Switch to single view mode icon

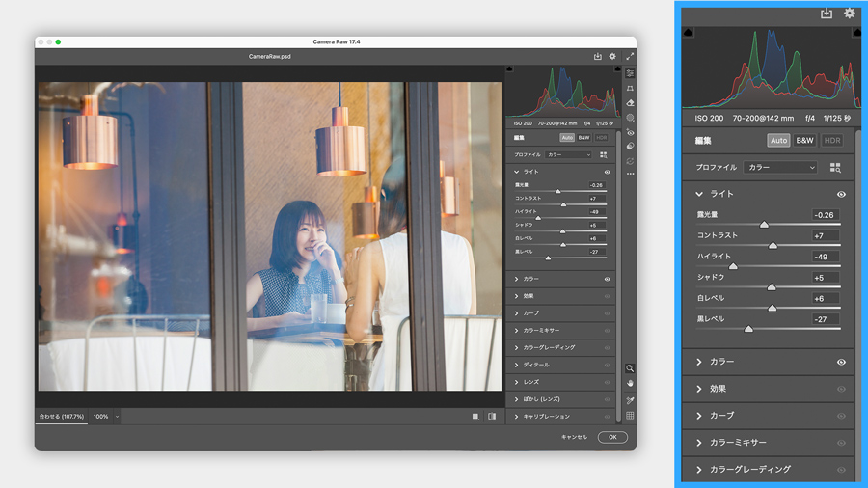[x=475, y=417]
